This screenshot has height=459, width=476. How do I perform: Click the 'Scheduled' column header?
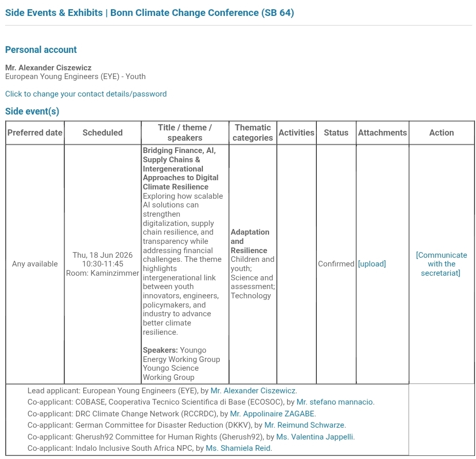point(103,132)
